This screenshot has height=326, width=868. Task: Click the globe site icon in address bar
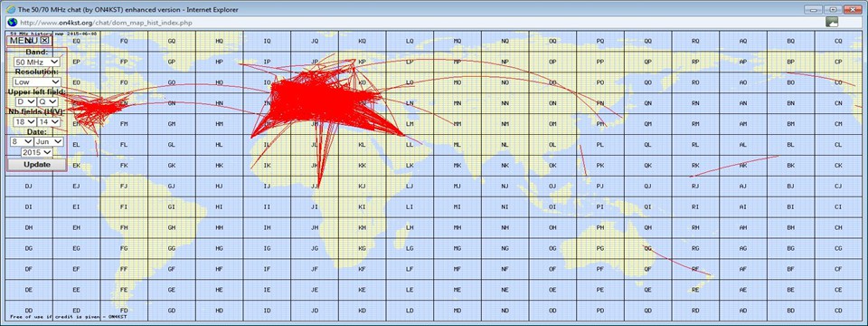[x=12, y=23]
